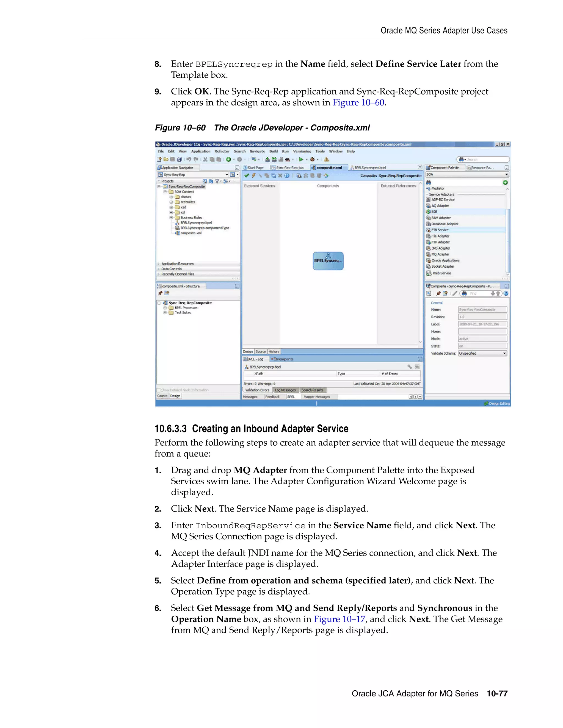The width and height of the screenshot is (563, 728).
Task: Click the BPELSyncreq component in design area
Action: (328, 261)
